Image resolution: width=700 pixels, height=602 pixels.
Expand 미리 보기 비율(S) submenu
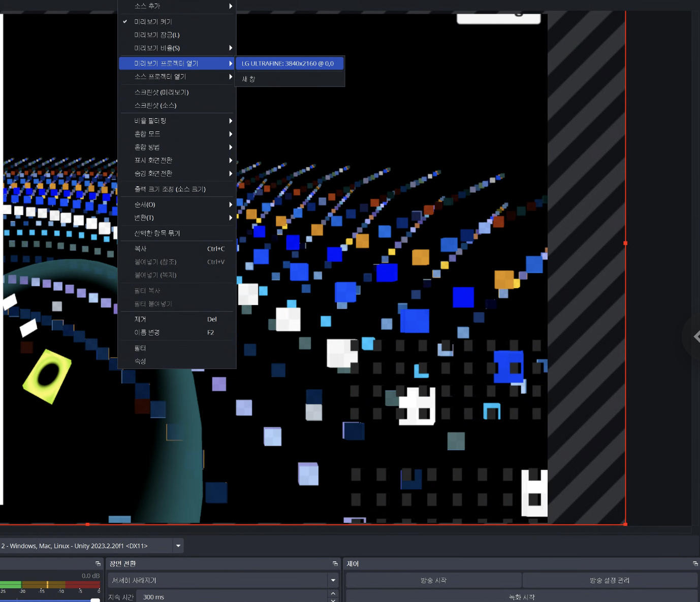click(x=177, y=48)
